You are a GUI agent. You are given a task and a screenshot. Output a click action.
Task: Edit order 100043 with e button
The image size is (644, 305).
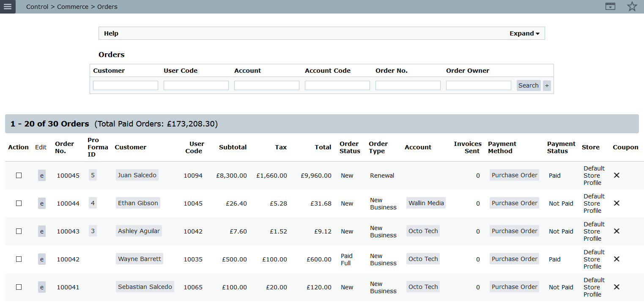[x=42, y=231]
